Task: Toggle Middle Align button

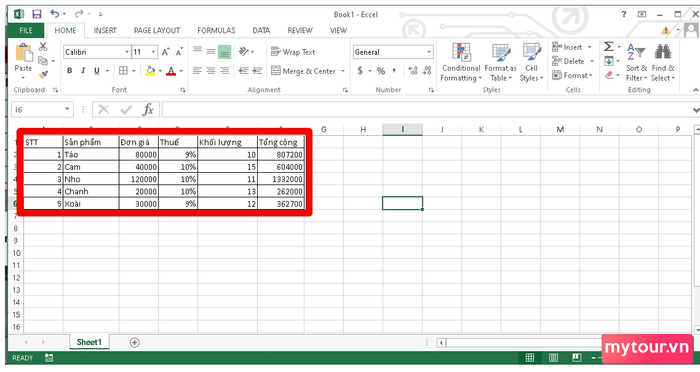Action: 211,52
